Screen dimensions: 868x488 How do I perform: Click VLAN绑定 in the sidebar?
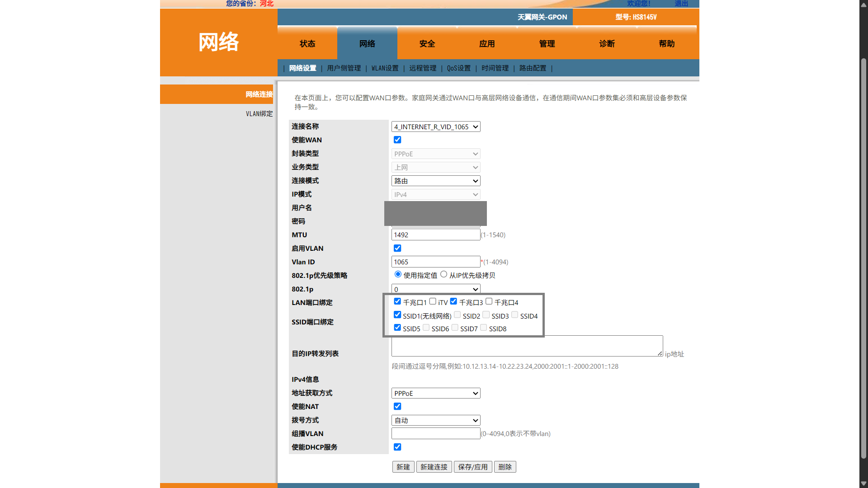tap(259, 114)
